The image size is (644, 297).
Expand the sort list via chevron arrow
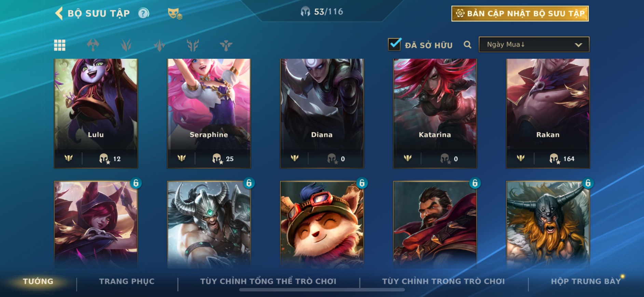tap(578, 45)
